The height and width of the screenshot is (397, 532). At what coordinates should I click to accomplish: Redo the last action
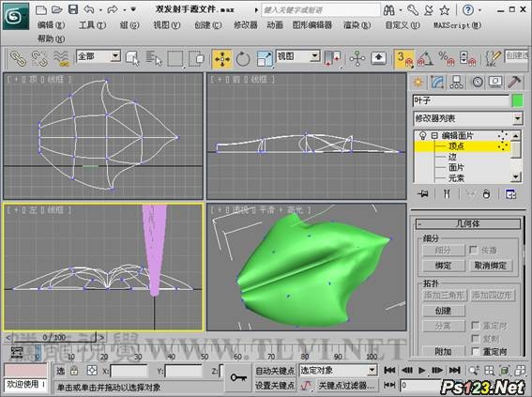tap(113, 9)
